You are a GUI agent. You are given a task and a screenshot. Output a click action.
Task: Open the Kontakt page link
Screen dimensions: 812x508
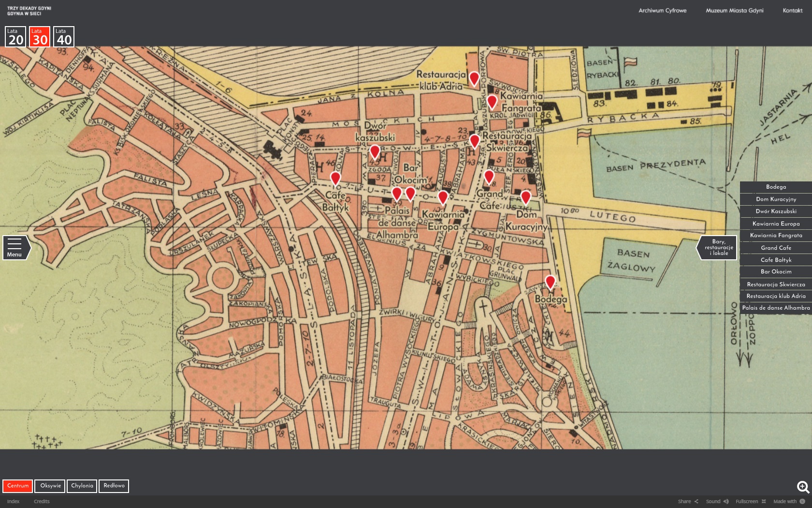coord(792,11)
